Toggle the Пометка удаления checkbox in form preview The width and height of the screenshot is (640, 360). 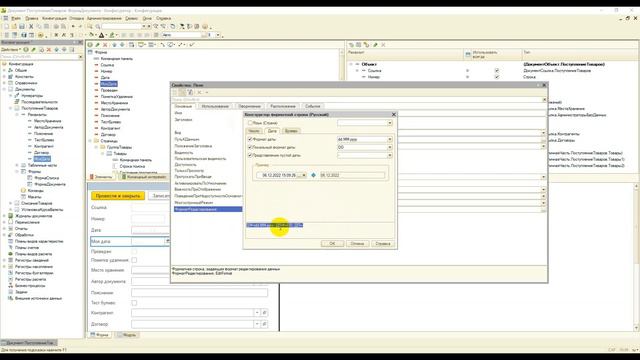pos(134,260)
